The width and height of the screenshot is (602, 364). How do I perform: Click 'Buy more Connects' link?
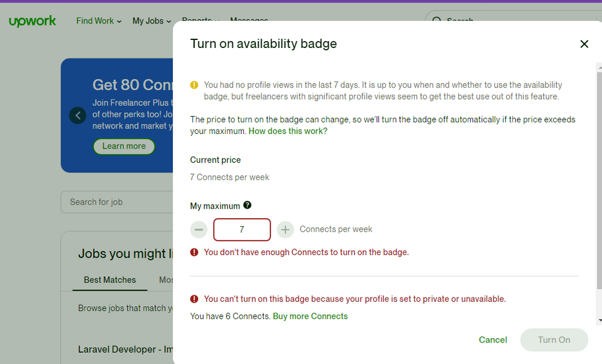pyautogui.click(x=310, y=317)
